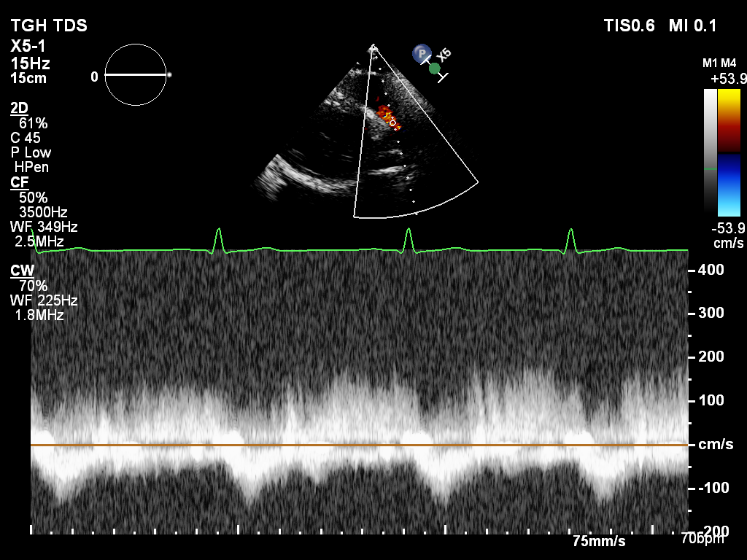Click the scan plane angle dial
This screenshot has width=747, height=560.
[136, 74]
